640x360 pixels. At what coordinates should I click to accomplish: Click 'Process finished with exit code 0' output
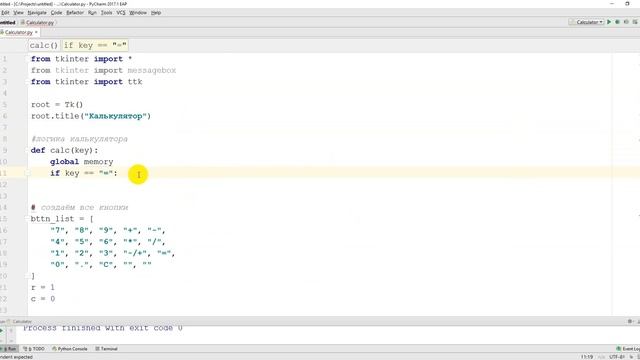(103, 328)
